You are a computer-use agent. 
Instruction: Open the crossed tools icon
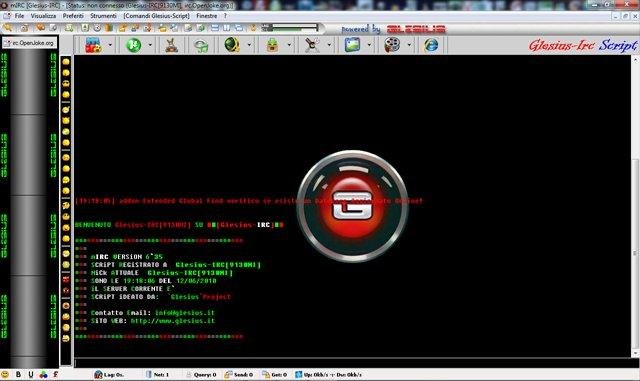coord(312,45)
